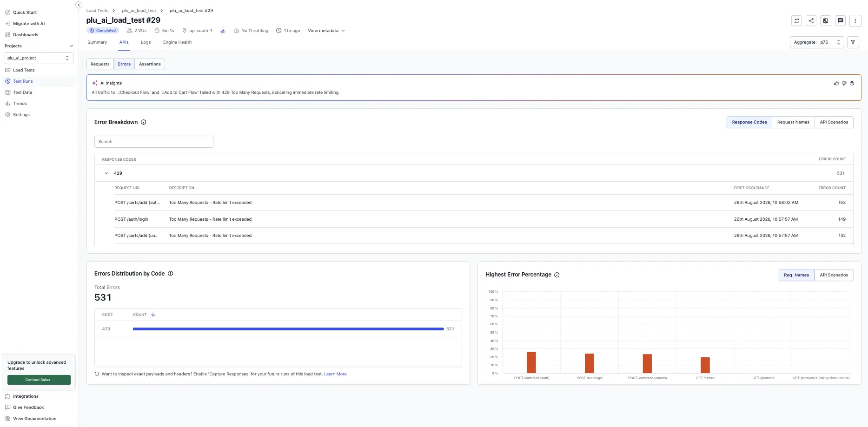
Task: Click the Completed status badge
Action: click(103, 31)
